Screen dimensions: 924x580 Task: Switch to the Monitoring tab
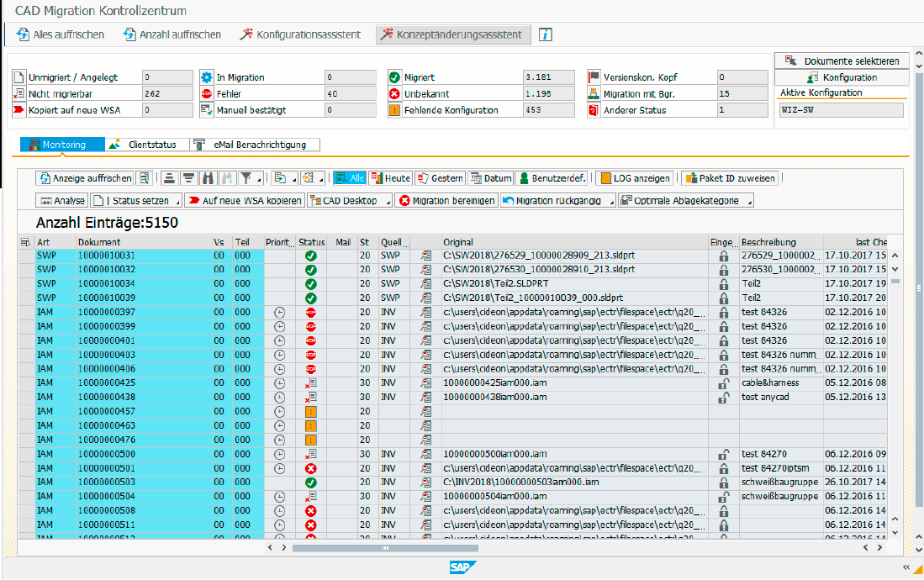pyautogui.click(x=62, y=145)
